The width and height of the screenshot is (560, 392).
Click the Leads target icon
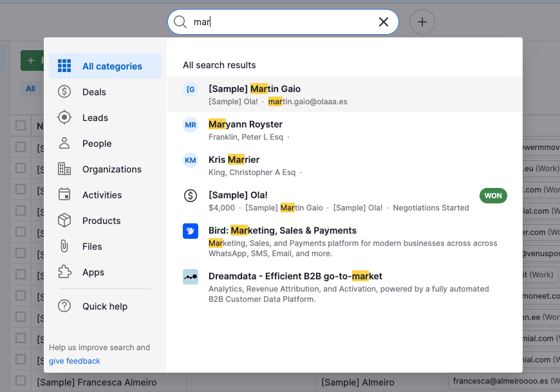[x=64, y=117]
